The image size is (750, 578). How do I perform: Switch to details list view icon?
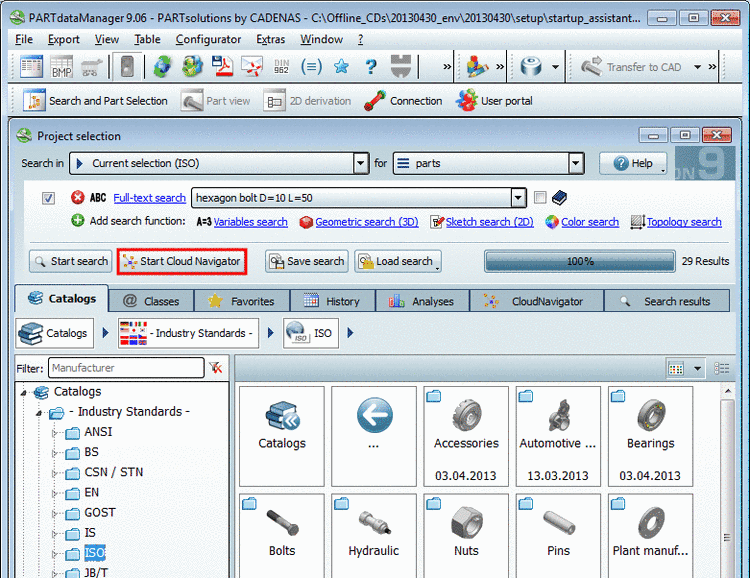coord(721,368)
